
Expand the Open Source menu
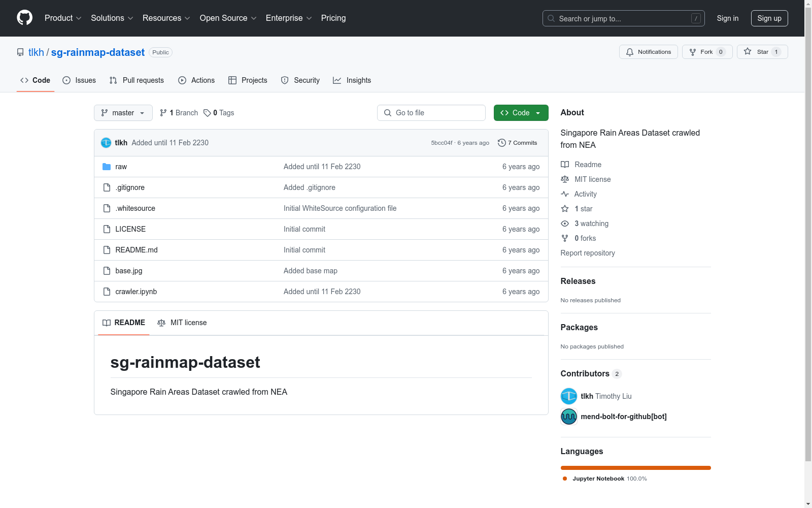point(228,18)
